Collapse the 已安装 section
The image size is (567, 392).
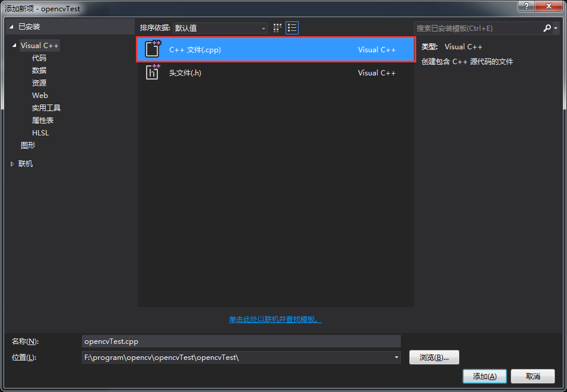coord(11,27)
